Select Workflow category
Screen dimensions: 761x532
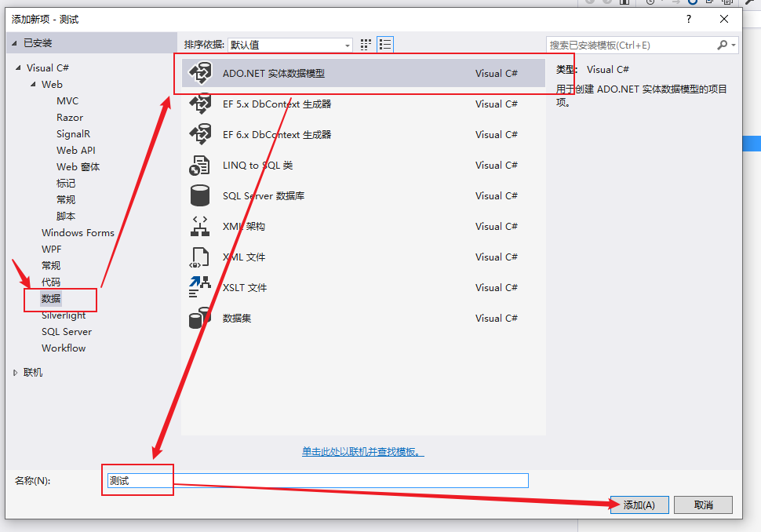(64, 348)
